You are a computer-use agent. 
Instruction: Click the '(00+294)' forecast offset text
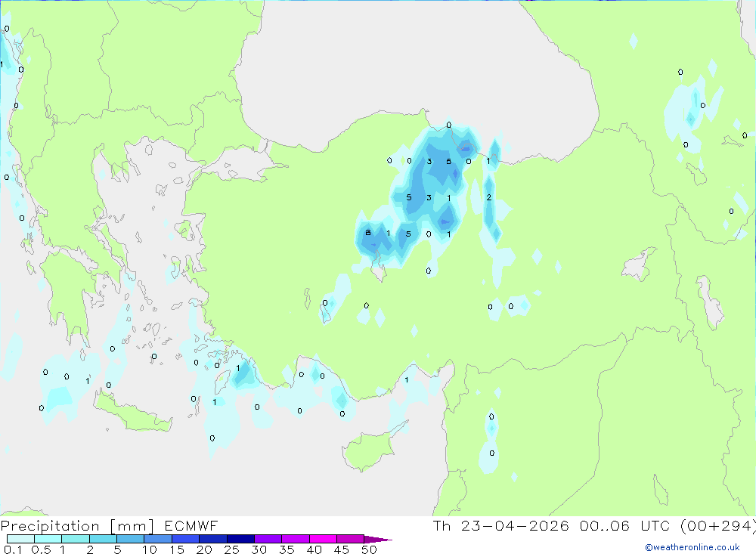[x=718, y=525]
